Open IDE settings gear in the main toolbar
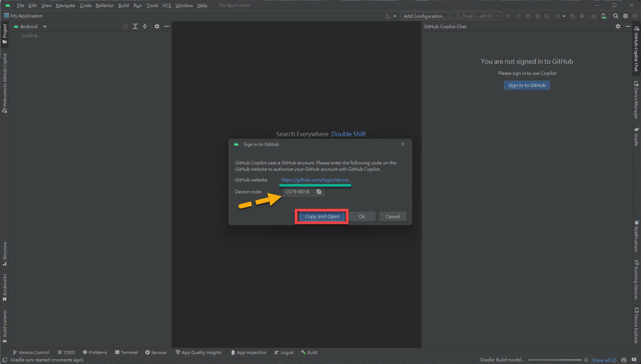 (625, 16)
